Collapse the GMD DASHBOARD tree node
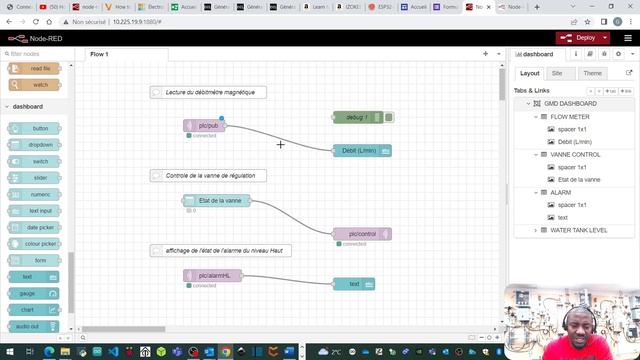Screen dimensions: 640x360 [528, 104]
